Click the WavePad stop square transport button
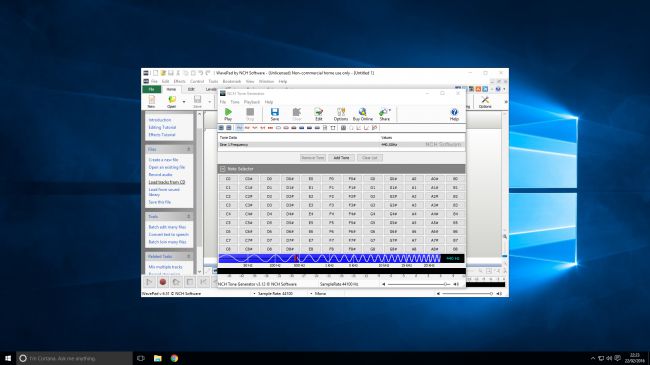Viewport: 650px width, 365px height. [190, 282]
